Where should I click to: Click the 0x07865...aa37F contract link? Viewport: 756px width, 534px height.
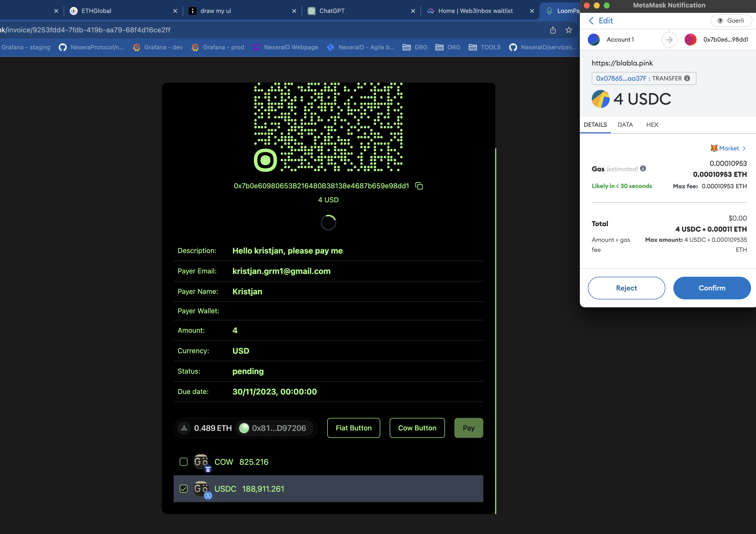tap(621, 78)
